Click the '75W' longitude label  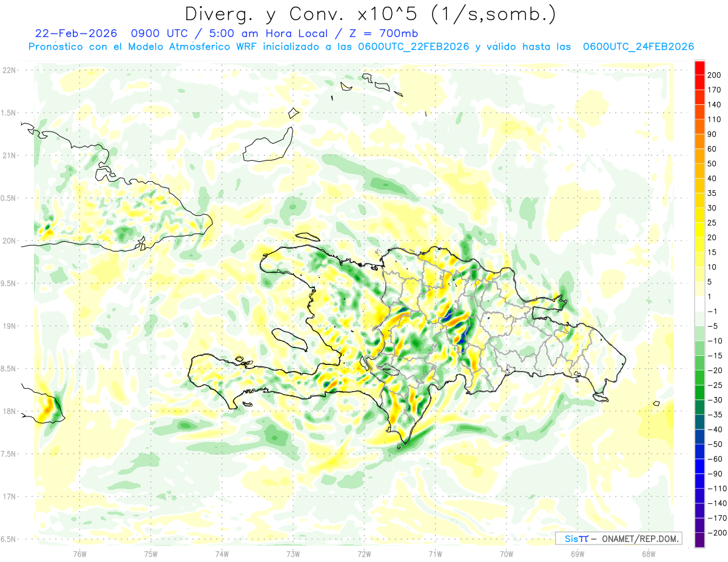pos(150,553)
